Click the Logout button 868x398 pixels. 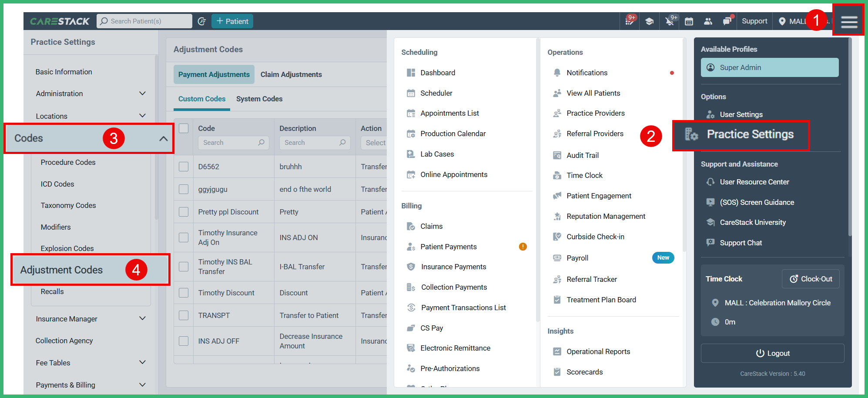point(772,353)
